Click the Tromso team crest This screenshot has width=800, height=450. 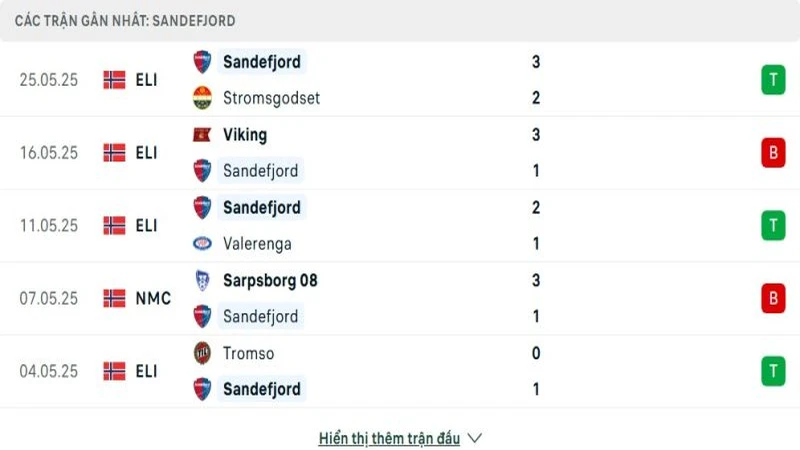pyautogui.click(x=202, y=353)
